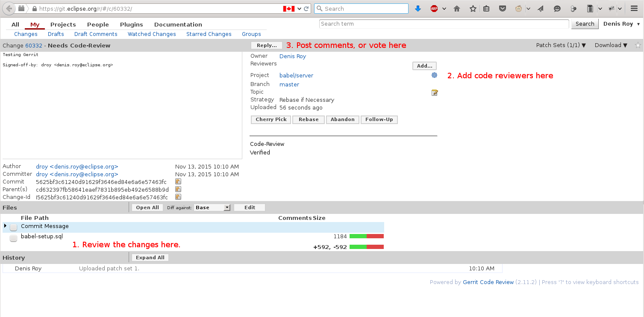Open the Download dropdown
Screen dimensions: 644x317
pos(611,45)
